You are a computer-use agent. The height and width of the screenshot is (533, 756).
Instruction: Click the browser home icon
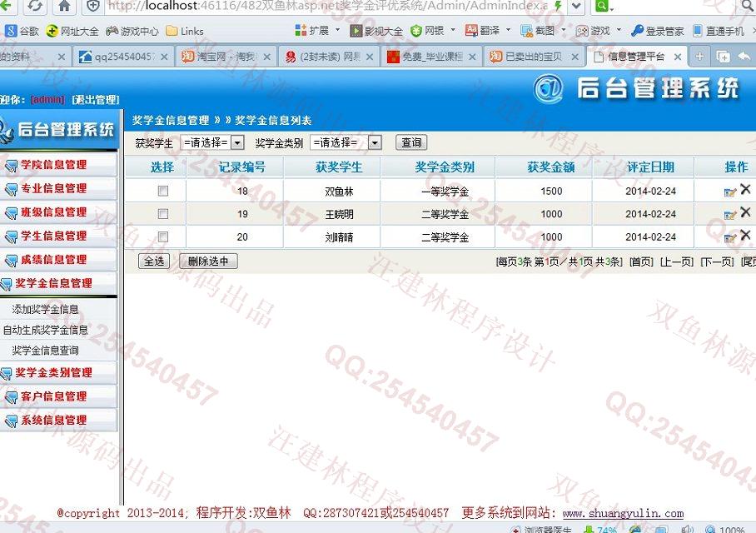(x=63, y=6)
